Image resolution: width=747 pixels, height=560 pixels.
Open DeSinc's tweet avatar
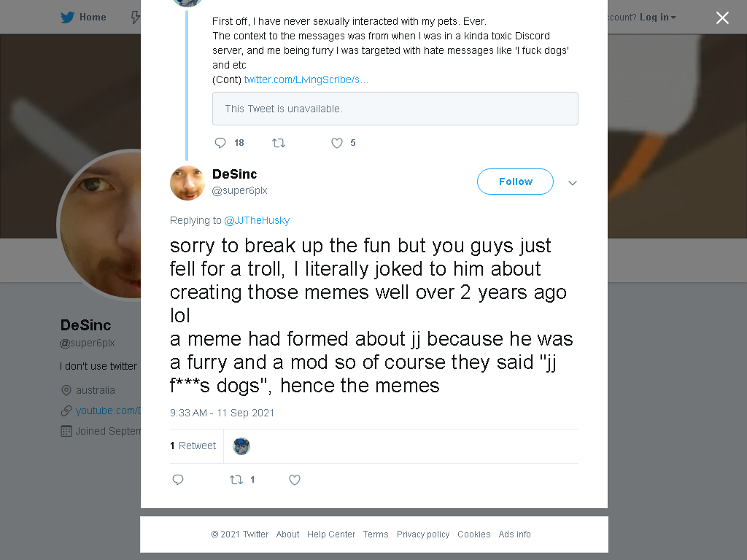point(187,183)
